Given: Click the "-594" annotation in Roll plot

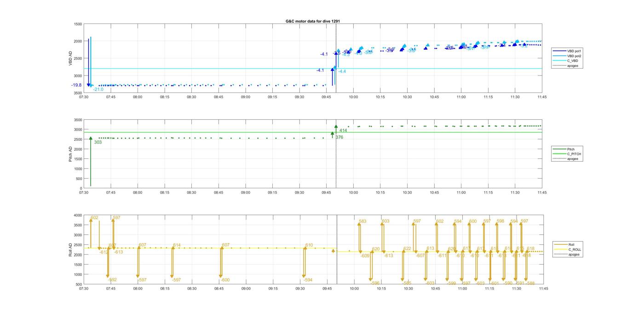Looking at the screenshot, I should [308, 280].
